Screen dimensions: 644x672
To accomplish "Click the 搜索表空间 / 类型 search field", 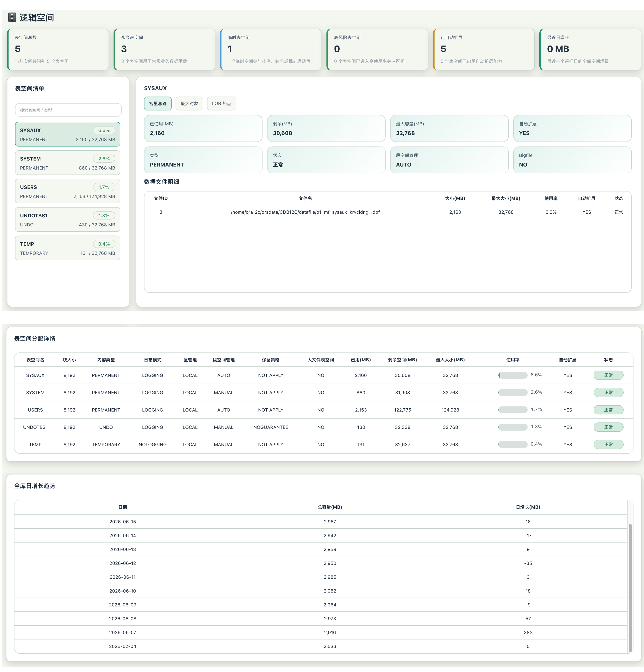I will coord(68,110).
